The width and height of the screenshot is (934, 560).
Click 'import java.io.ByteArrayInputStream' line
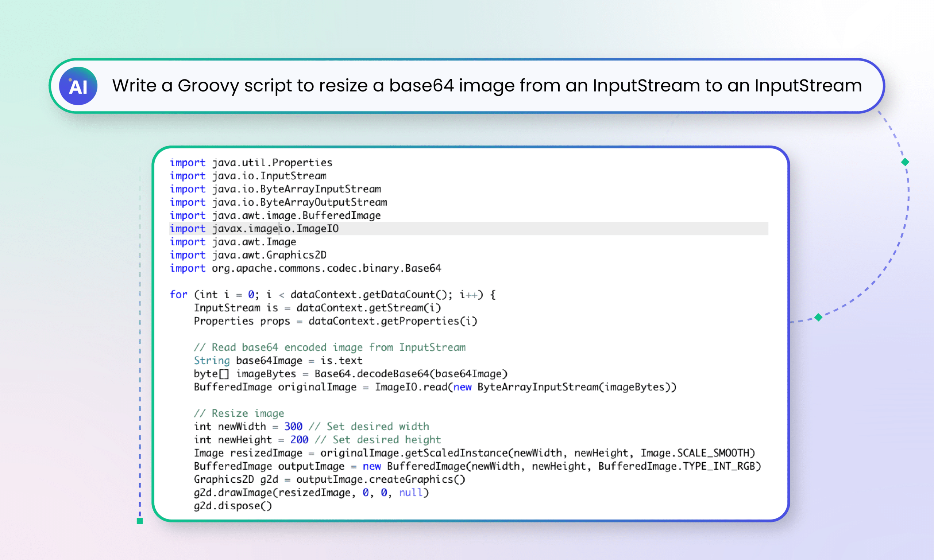[275, 189]
